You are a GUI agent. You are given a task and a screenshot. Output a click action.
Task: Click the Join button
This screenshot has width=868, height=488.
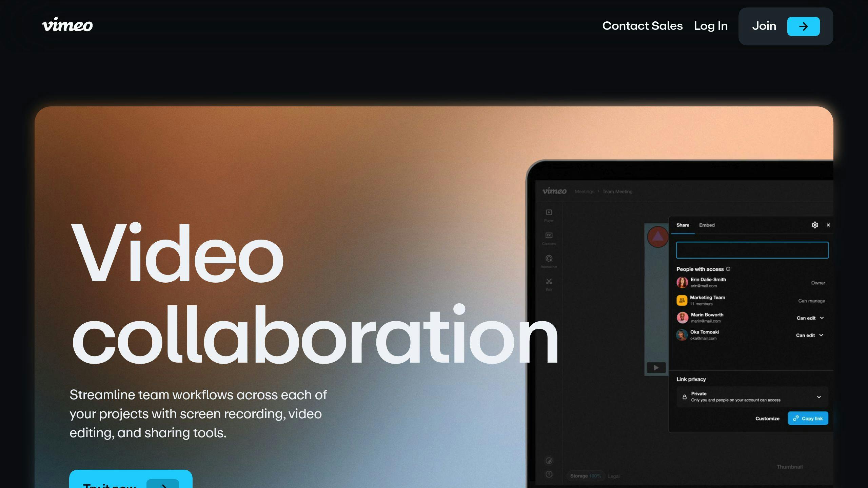(x=786, y=26)
